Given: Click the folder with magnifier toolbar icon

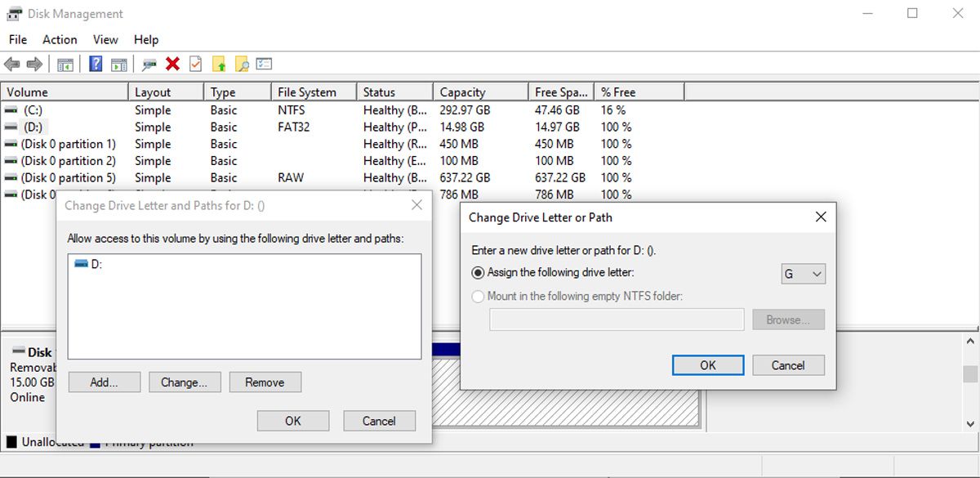Looking at the screenshot, I should point(242,65).
